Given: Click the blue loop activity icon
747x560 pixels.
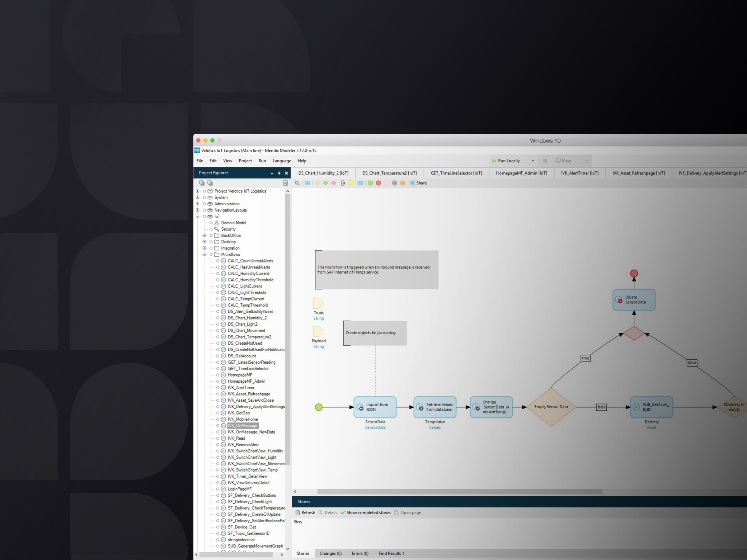Looking at the screenshot, I should pyautogui.click(x=360, y=183).
